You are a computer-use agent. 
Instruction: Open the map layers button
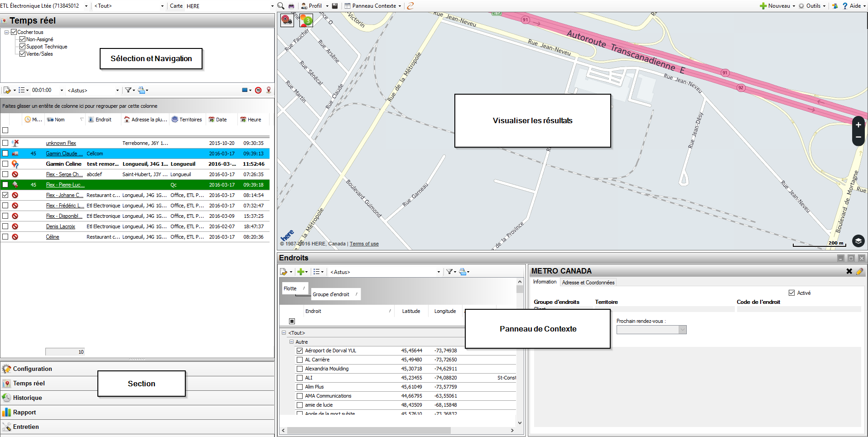[x=858, y=240]
